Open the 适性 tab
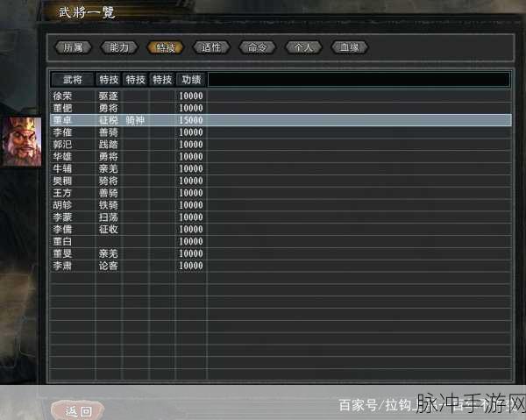The height and width of the screenshot is (420, 526). click(211, 47)
